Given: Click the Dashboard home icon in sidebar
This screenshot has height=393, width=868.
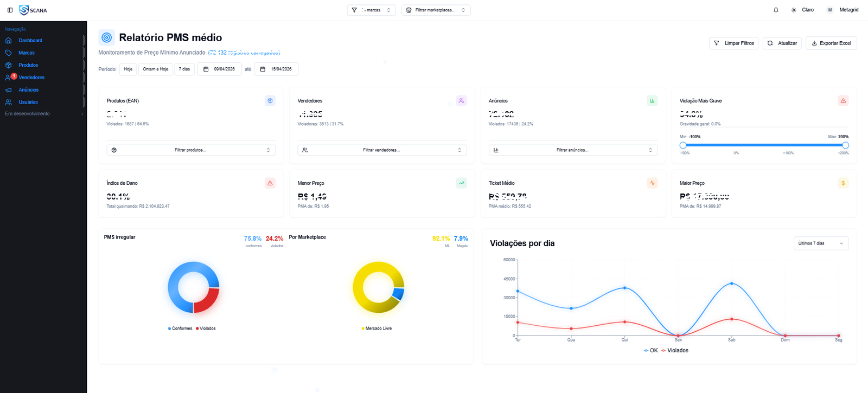Looking at the screenshot, I should point(8,41).
